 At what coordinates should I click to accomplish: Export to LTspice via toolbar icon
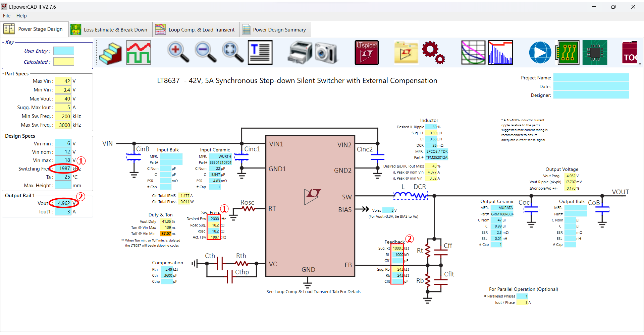tap(367, 53)
